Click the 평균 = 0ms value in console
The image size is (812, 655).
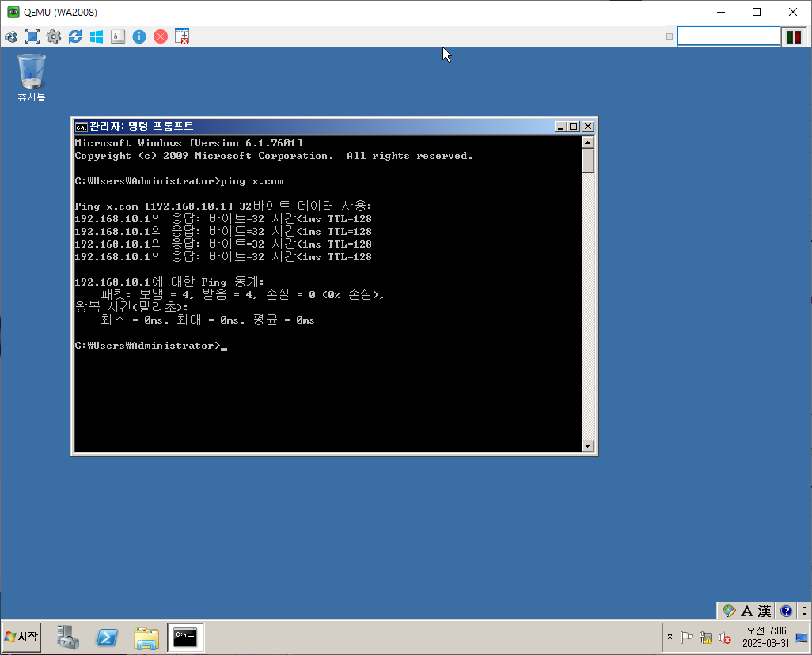284,320
